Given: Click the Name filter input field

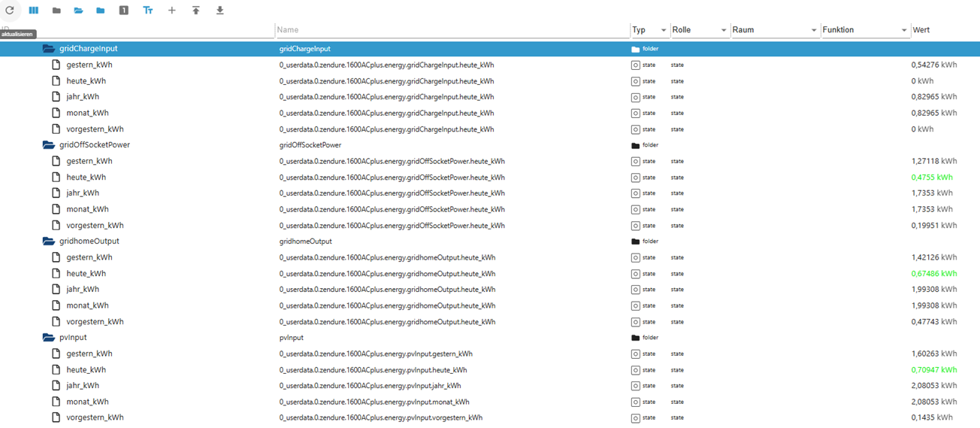Looking at the screenshot, I should tap(452, 30).
